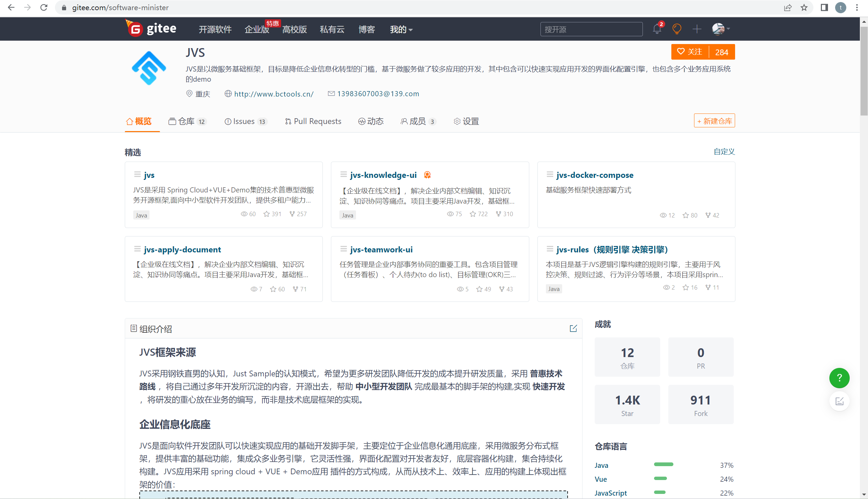868x499 pixels.
Task: Click the JavaScript language link
Action: point(610,493)
